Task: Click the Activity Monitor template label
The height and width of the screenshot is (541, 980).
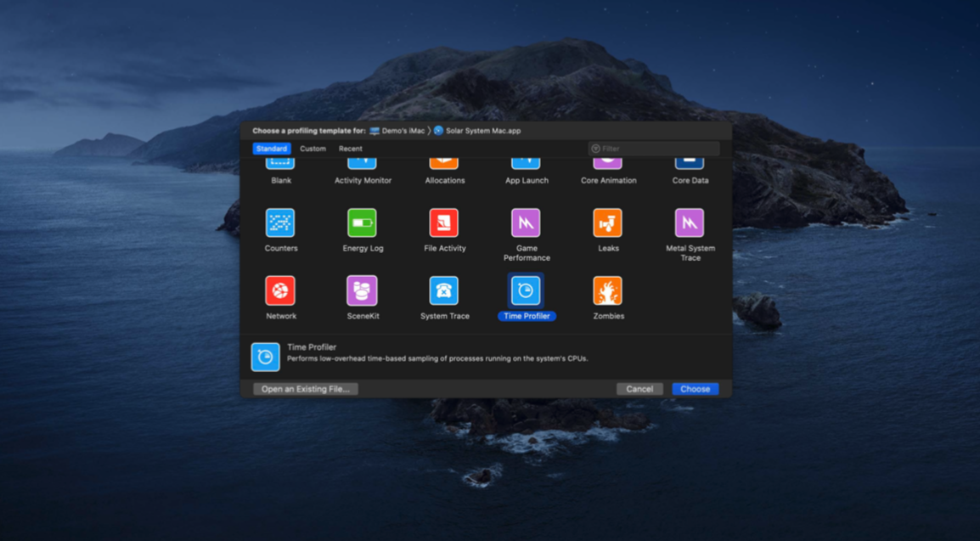Action: tap(363, 181)
